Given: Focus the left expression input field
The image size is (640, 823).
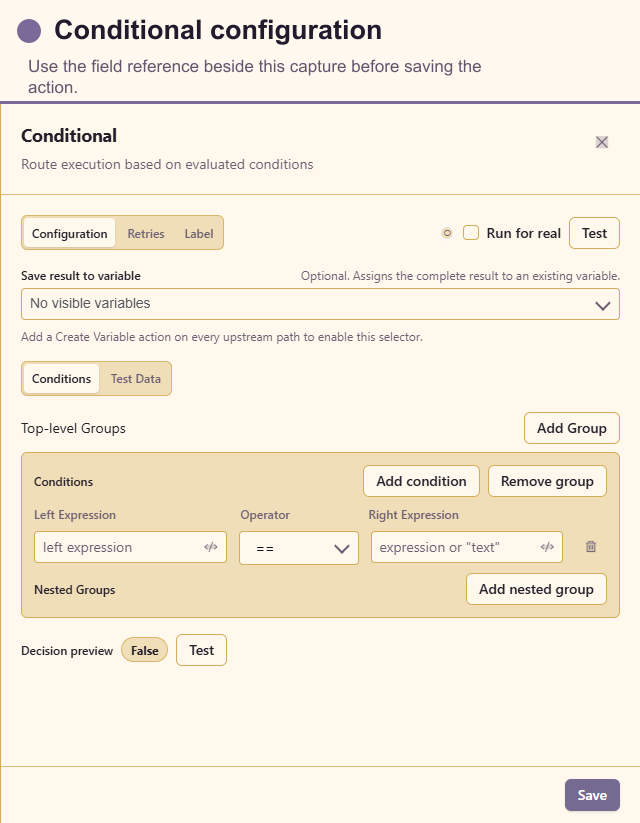Looking at the screenshot, I should (130, 547).
